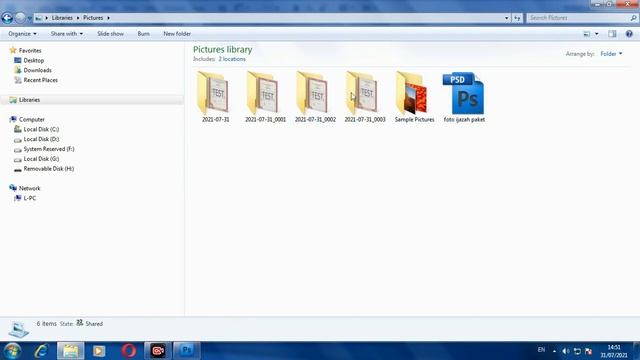
Task: Go back with the Back arrow button
Action: [x=7, y=18]
